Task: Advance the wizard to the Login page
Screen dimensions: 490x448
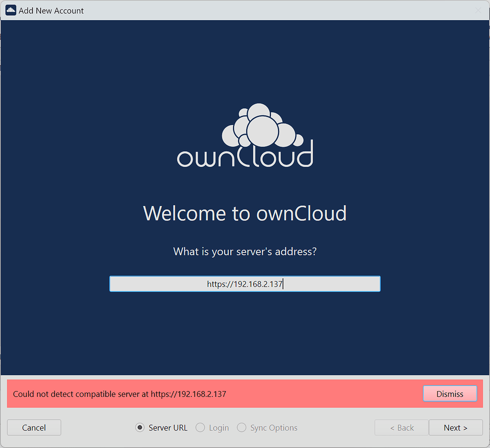Action: point(455,427)
